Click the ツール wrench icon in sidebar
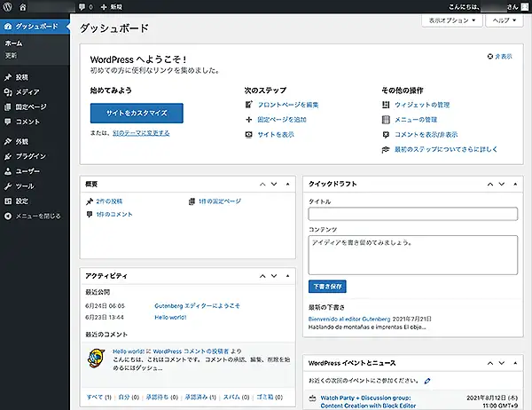 [8, 186]
